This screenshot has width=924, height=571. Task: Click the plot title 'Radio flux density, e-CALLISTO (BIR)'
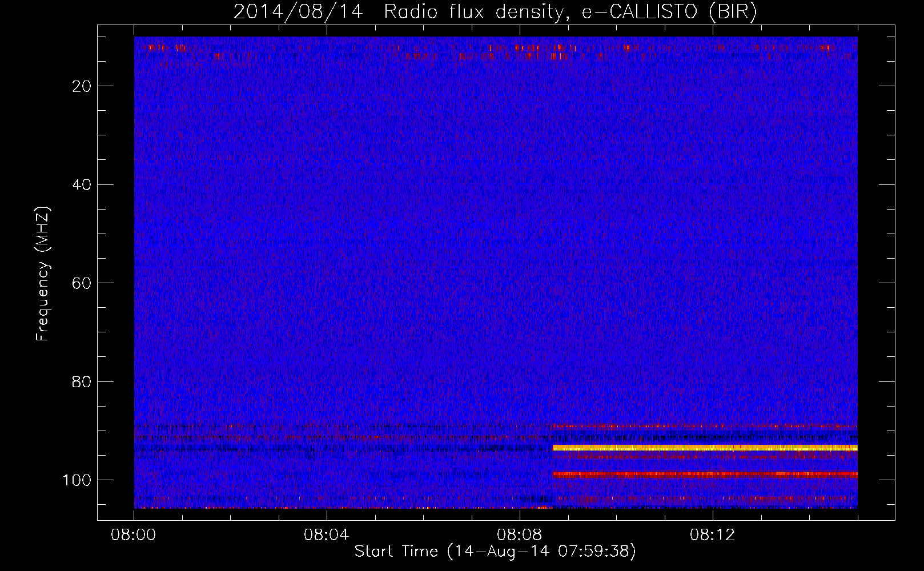tap(571, 12)
